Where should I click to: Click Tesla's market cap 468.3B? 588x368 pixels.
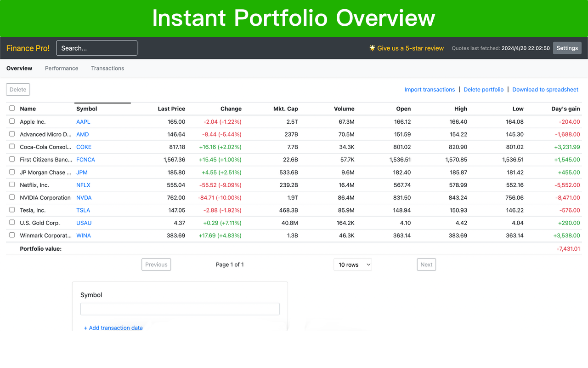[288, 210]
